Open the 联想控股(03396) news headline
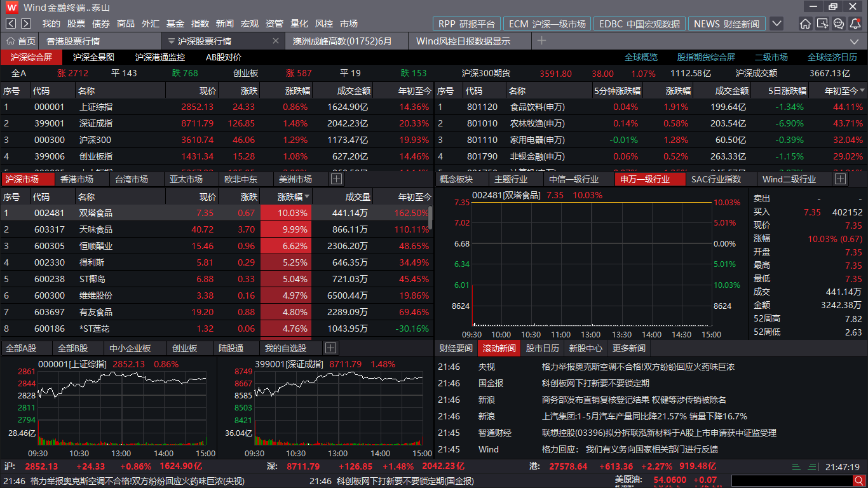This screenshot has width=868, height=488. pos(659,433)
